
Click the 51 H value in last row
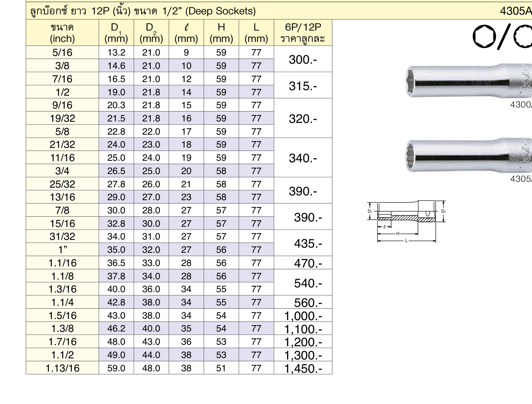click(221, 368)
